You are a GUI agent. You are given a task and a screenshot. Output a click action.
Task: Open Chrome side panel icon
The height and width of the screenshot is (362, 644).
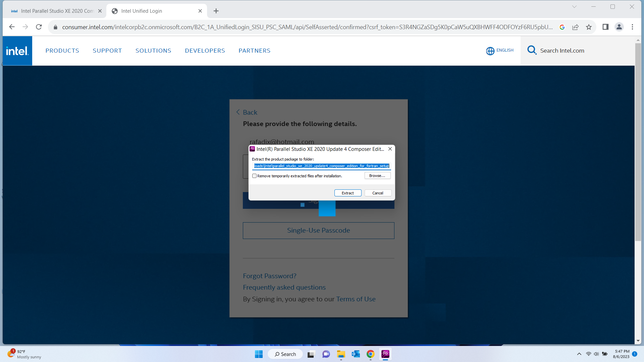click(605, 27)
